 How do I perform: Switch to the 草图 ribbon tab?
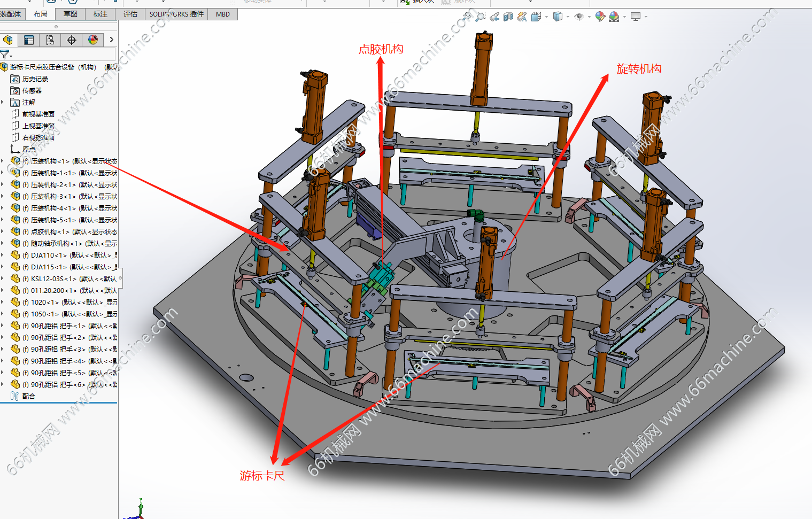[x=71, y=14]
